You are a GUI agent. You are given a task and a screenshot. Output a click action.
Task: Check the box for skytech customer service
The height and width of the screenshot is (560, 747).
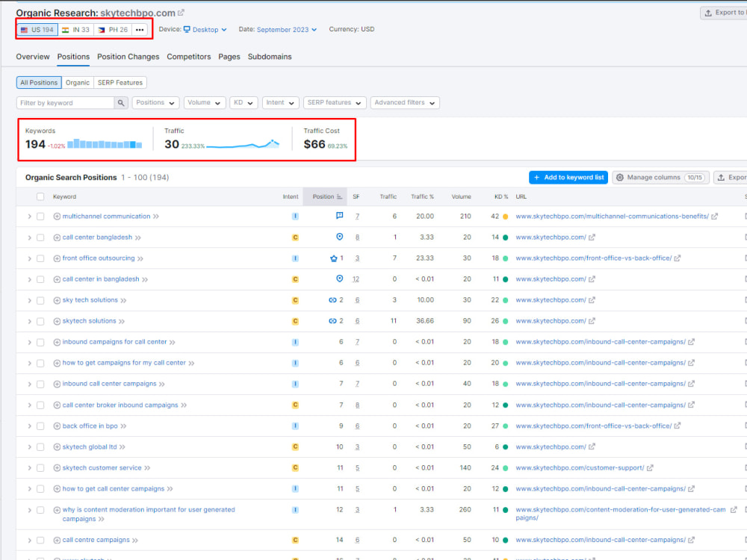tap(40, 467)
